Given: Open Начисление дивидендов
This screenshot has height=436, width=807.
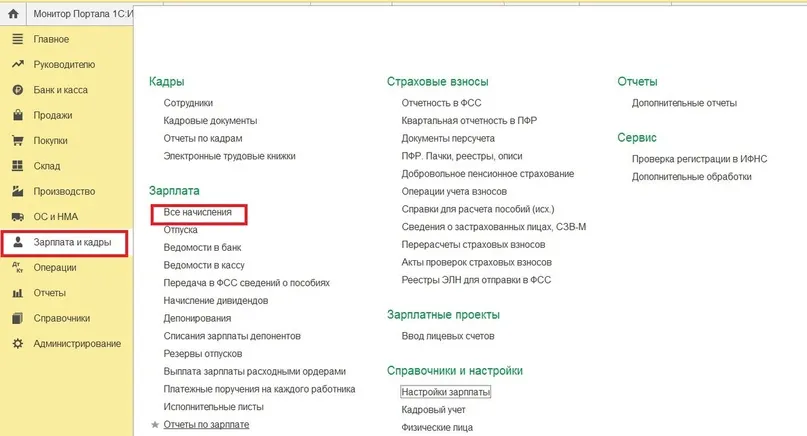Looking at the screenshot, I should tap(216, 300).
